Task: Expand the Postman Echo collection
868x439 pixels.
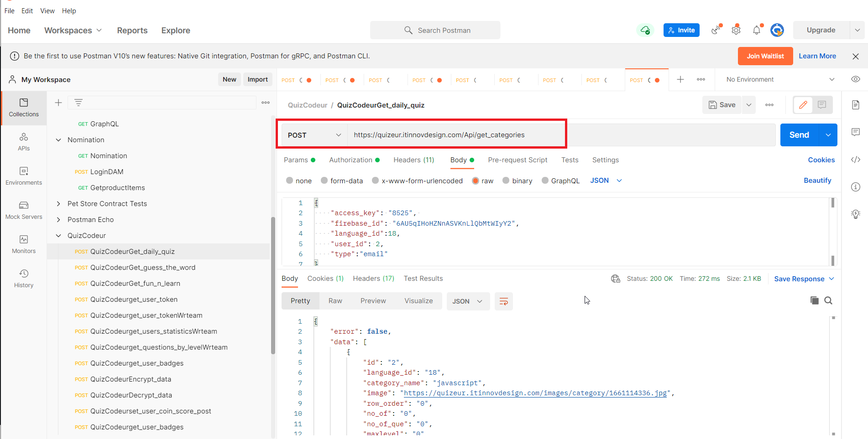Action: point(58,220)
